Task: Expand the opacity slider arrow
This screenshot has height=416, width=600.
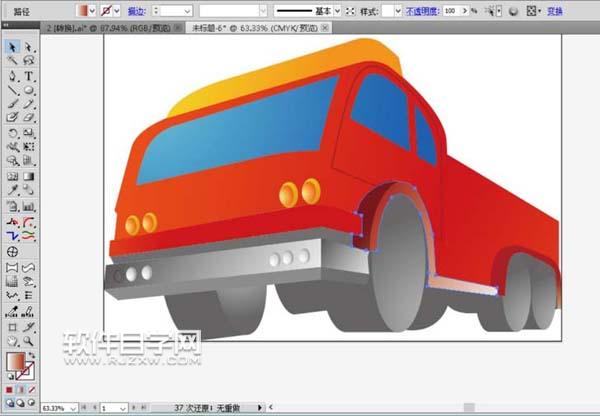Action: click(465, 11)
